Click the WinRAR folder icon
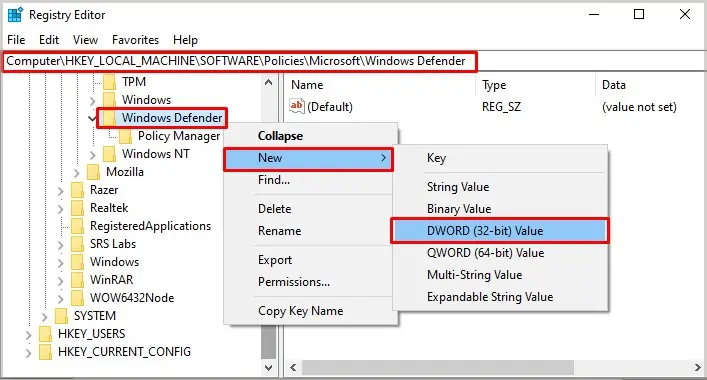707x380 pixels. 78,280
